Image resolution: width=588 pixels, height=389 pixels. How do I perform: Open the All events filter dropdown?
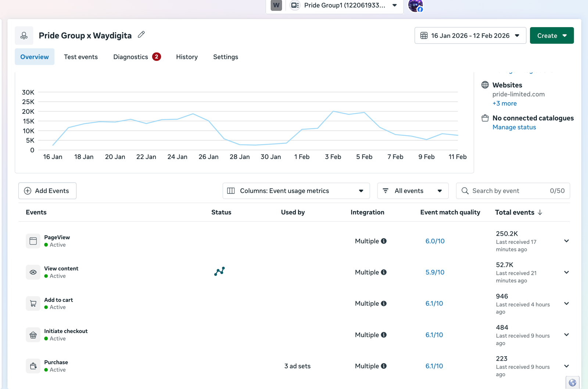pos(412,191)
